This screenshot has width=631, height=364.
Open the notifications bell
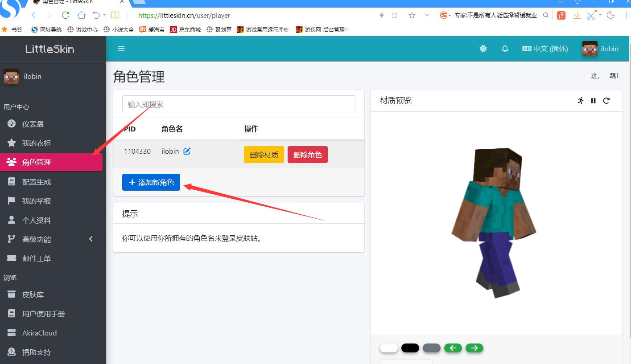[x=505, y=49]
